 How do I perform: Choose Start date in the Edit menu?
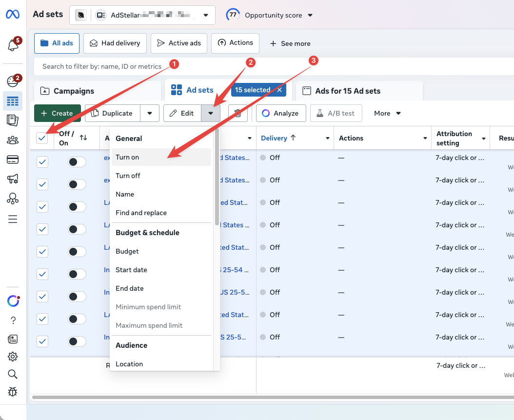click(x=161, y=270)
